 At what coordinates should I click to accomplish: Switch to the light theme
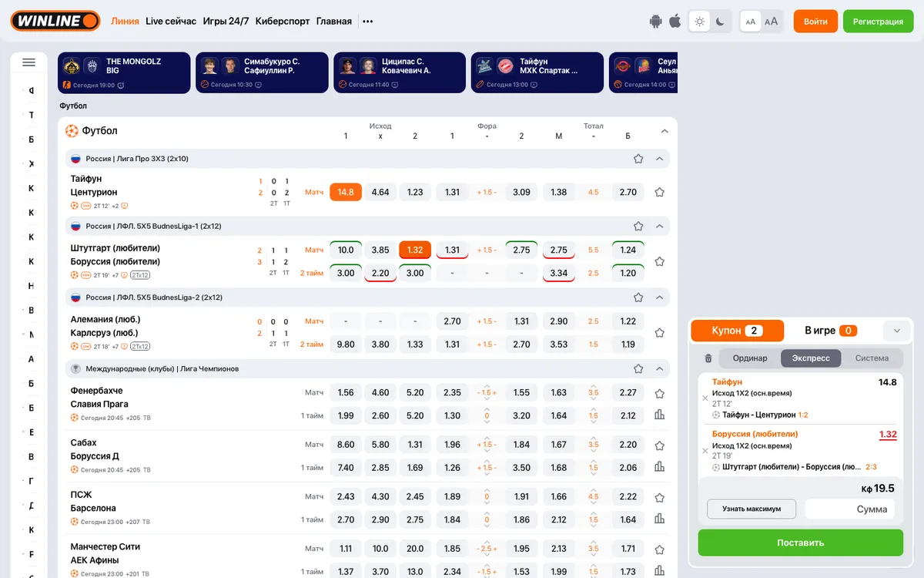coord(699,22)
